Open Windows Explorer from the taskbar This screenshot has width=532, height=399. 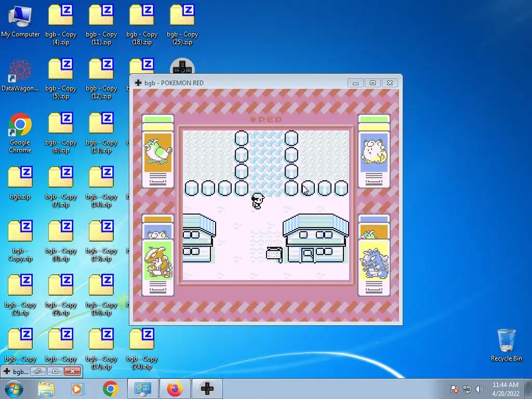click(46, 389)
